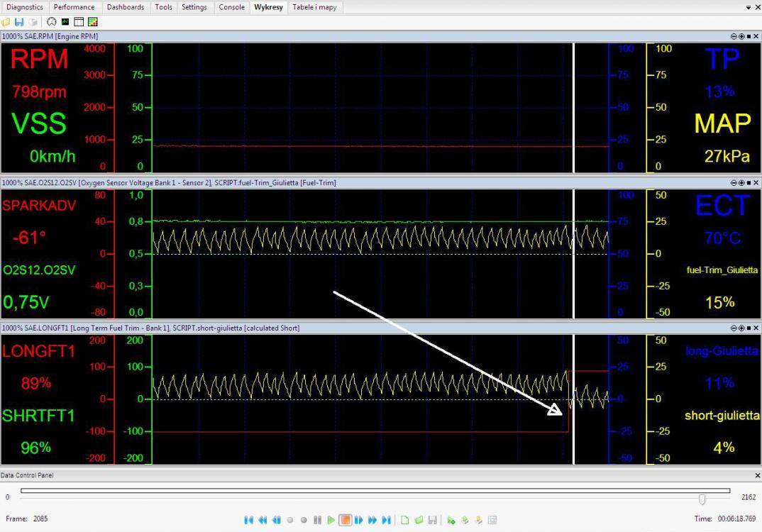
Task: Open the Tabele i mapy tab
Action: click(x=314, y=7)
